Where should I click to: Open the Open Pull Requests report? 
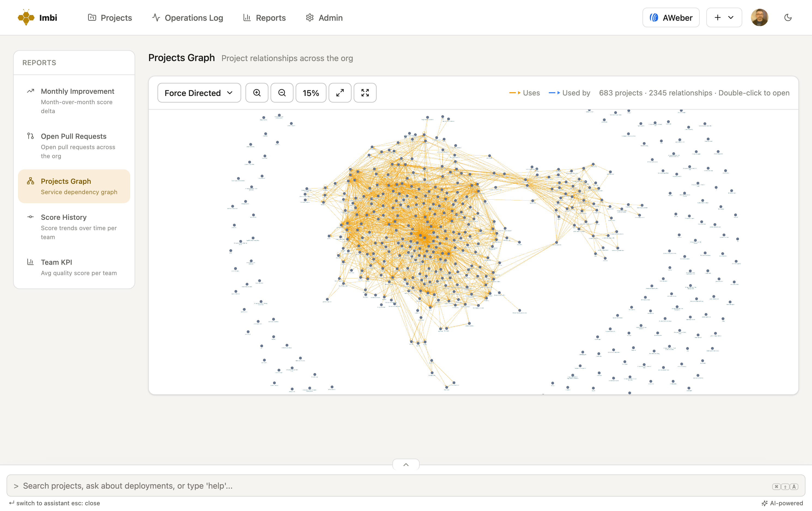(74, 146)
